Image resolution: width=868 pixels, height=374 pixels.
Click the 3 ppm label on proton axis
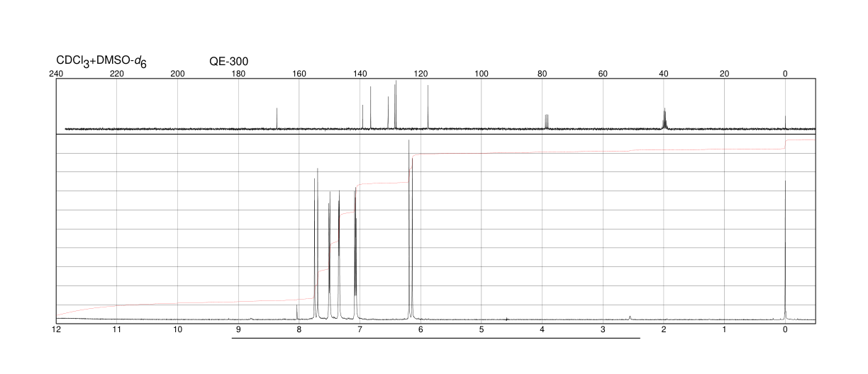pos(603,330)
